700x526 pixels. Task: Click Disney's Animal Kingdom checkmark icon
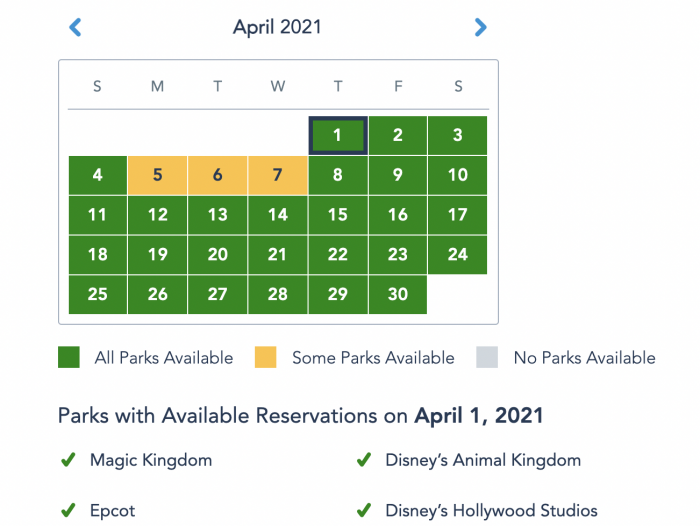364,459
